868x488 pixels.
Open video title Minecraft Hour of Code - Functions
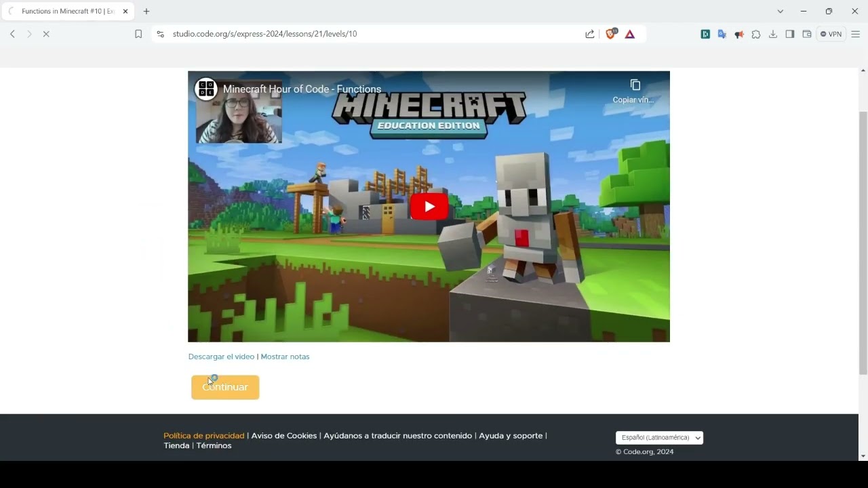[302, 89]
